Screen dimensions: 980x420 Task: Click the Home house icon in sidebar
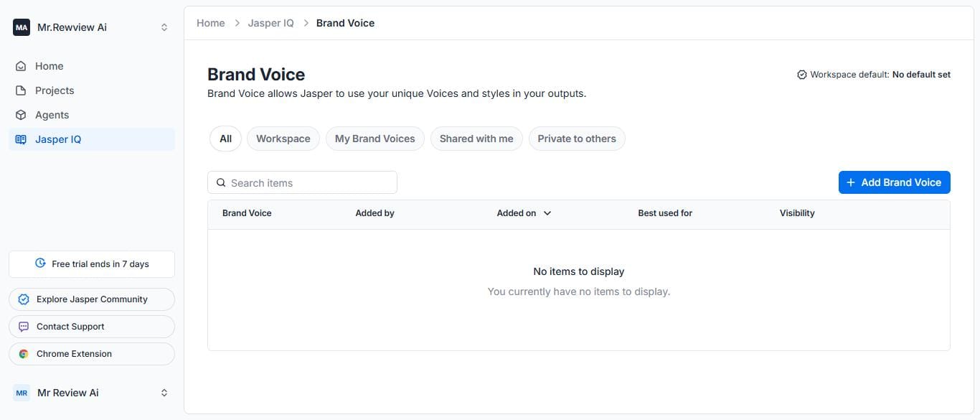click(x=21, y=66)
